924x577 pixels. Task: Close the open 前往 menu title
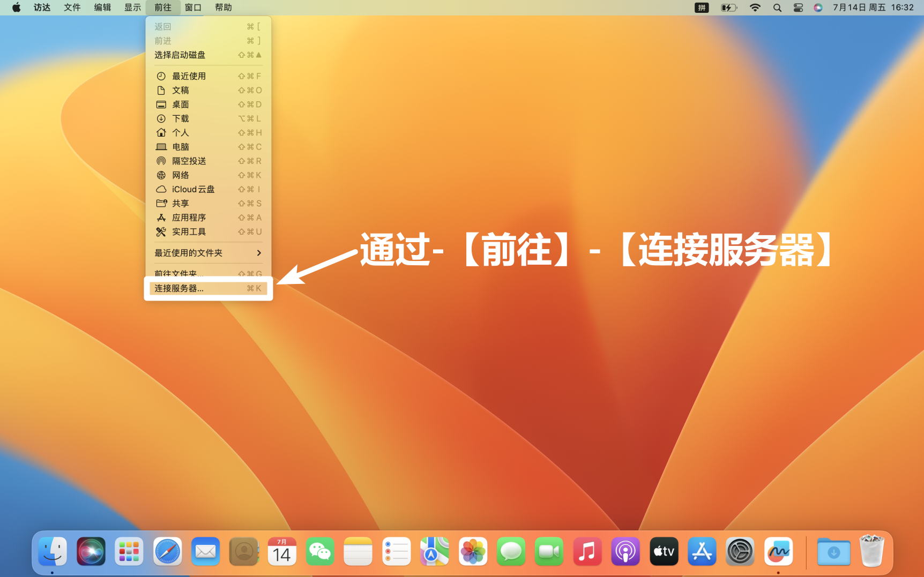point(163,8)
